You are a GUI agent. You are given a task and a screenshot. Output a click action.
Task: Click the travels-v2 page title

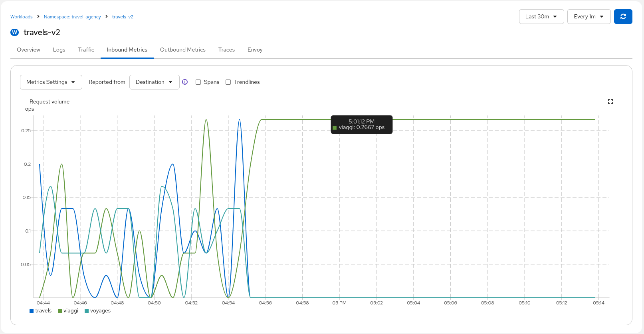point(42,32)
